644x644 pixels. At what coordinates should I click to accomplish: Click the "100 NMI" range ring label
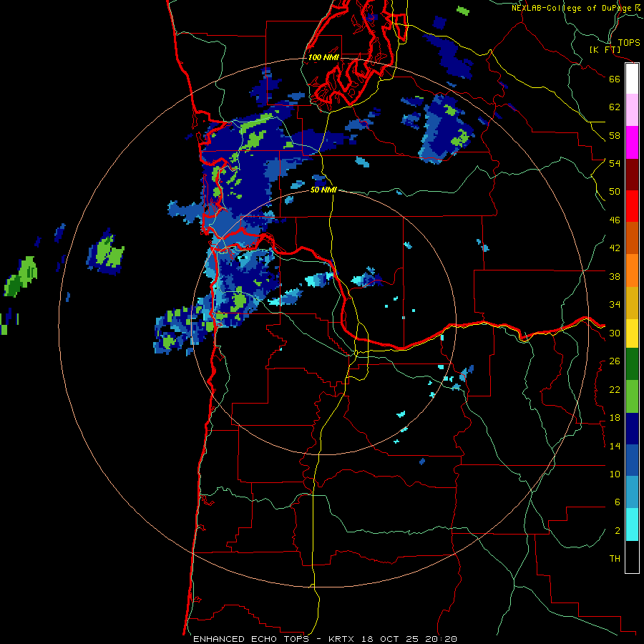click(x=323, y=57)
